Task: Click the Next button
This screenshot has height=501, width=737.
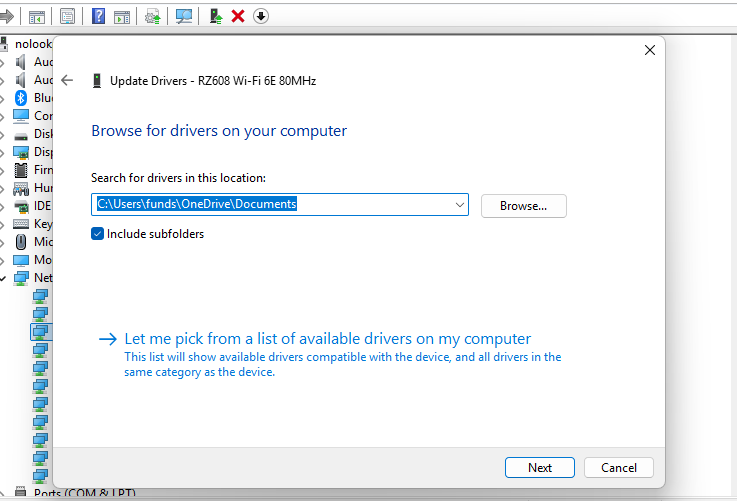Action: pyautogui.click(x=540, y=468)
